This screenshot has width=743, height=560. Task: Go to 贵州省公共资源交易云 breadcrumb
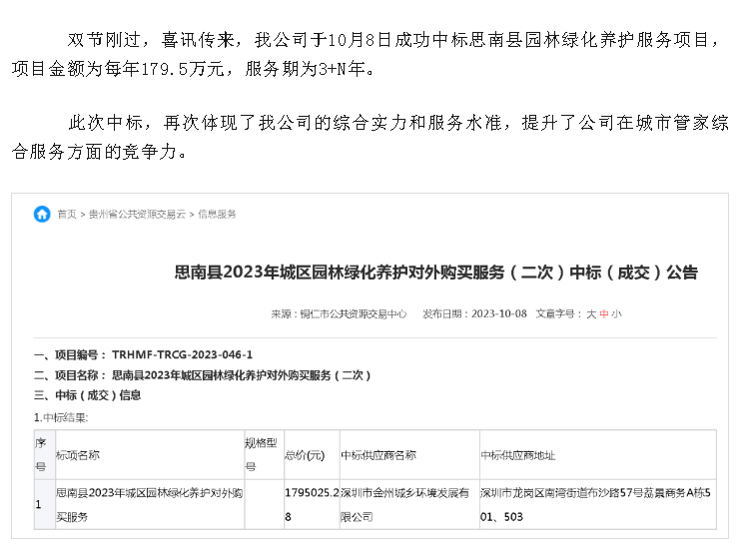[137, 215]
